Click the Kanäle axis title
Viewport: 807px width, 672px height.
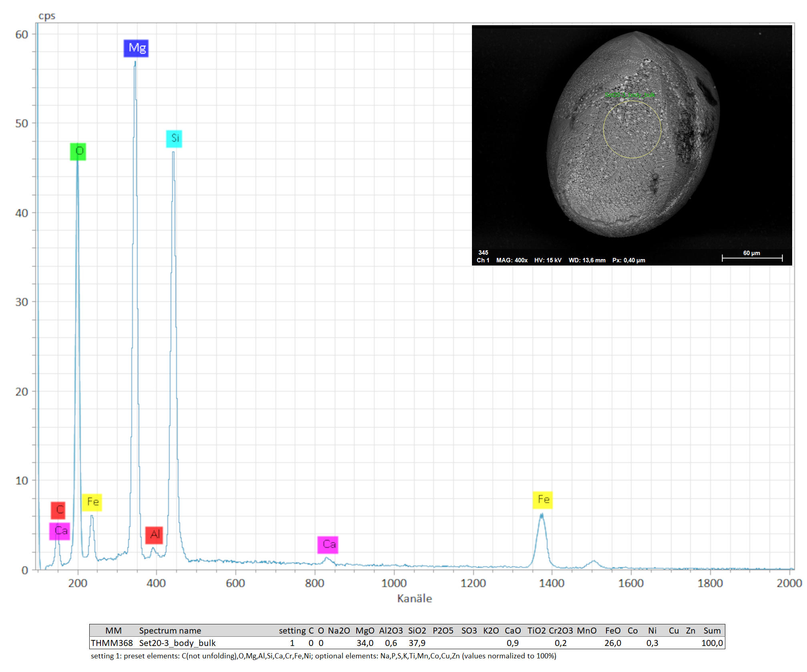click(414, 598)
